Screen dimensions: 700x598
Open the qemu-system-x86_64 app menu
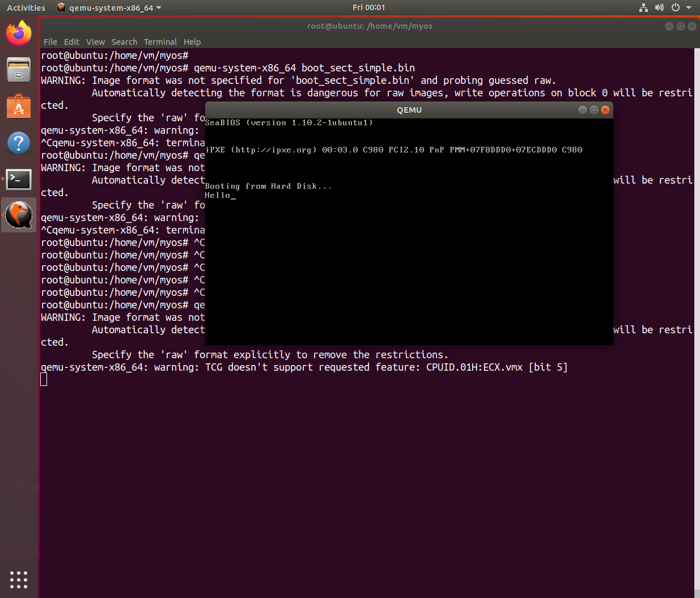pos(109,8)
